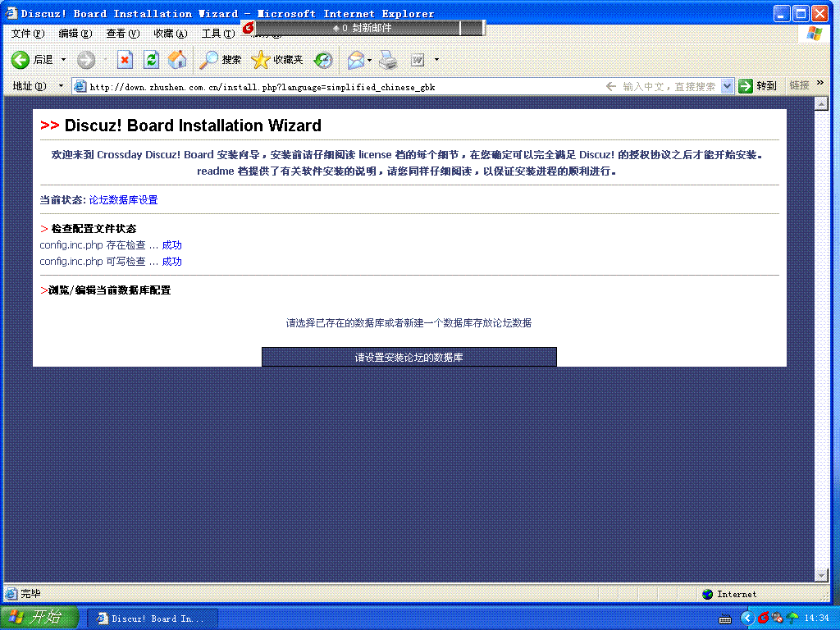Click the Edit with Word toolbar icon
The height and width of the screenshot is (630, 840).
point(418,60)
